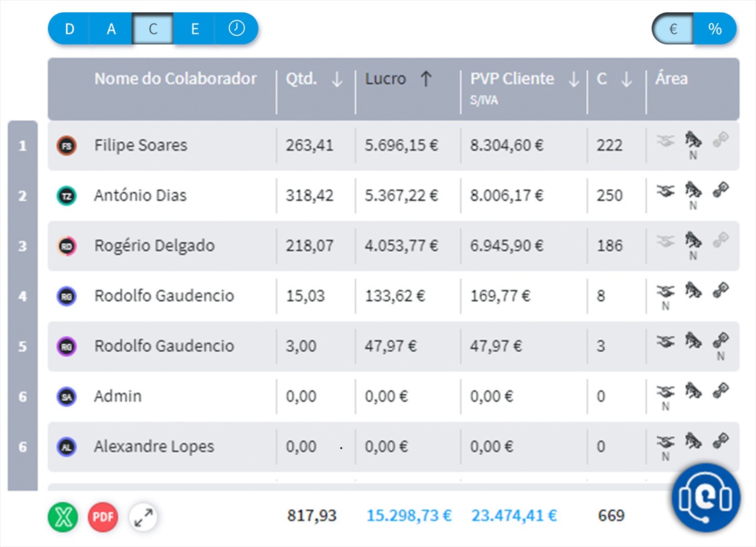Screen dimensions: 756x547
Task: Open Filipe Soares name
Action: [x=140, y=145]
